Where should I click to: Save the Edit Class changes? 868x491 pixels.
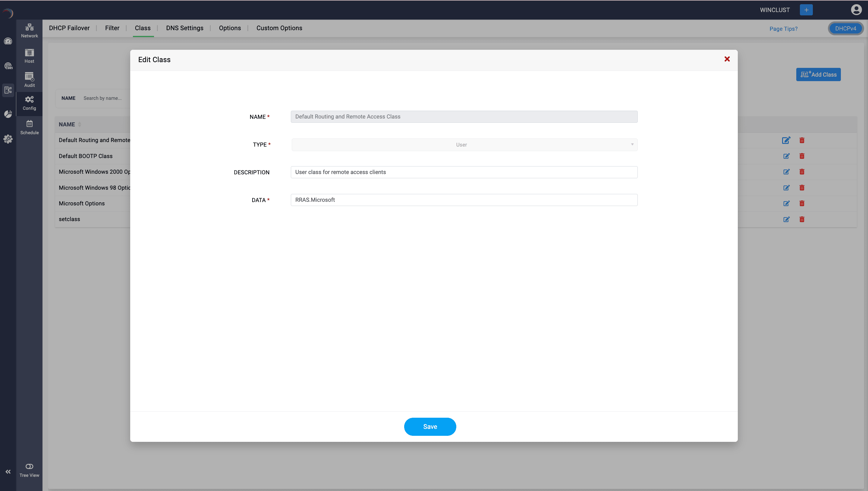click(x=430, y=426)
